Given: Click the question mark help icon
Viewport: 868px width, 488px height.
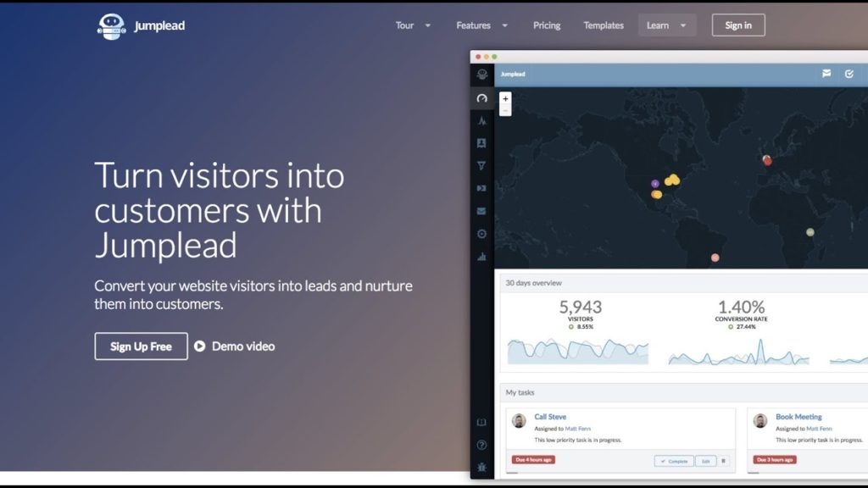Looking at the screenshot, I should (x=481, y=445).
